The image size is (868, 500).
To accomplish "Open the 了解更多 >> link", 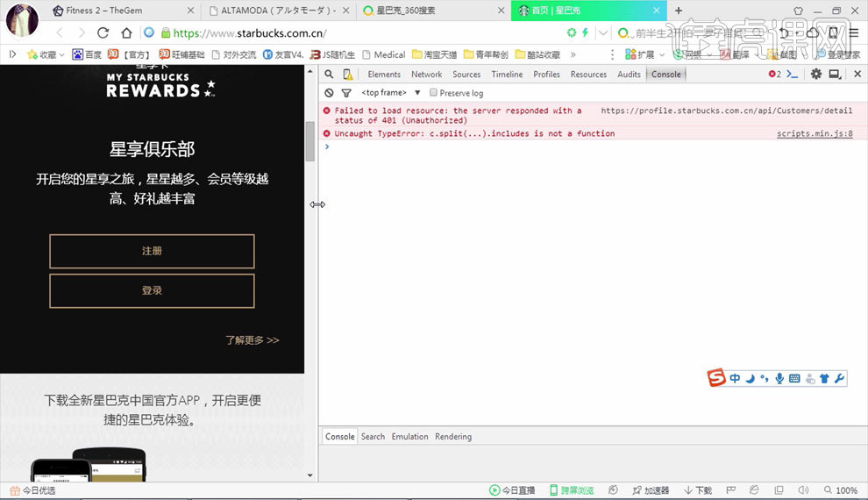I will [252, 340].
